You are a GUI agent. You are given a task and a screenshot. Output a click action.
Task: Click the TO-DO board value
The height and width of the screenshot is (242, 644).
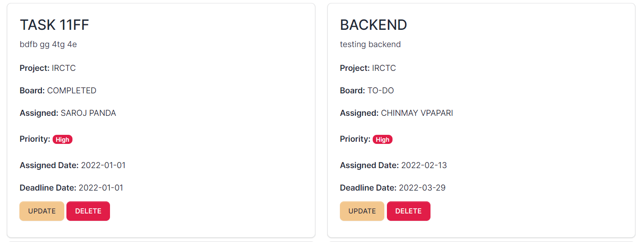pos(380,91)
